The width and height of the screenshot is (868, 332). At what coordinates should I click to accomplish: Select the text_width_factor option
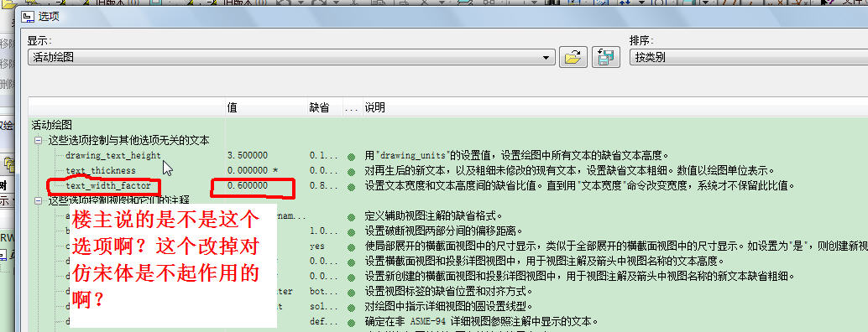[108, 185]
